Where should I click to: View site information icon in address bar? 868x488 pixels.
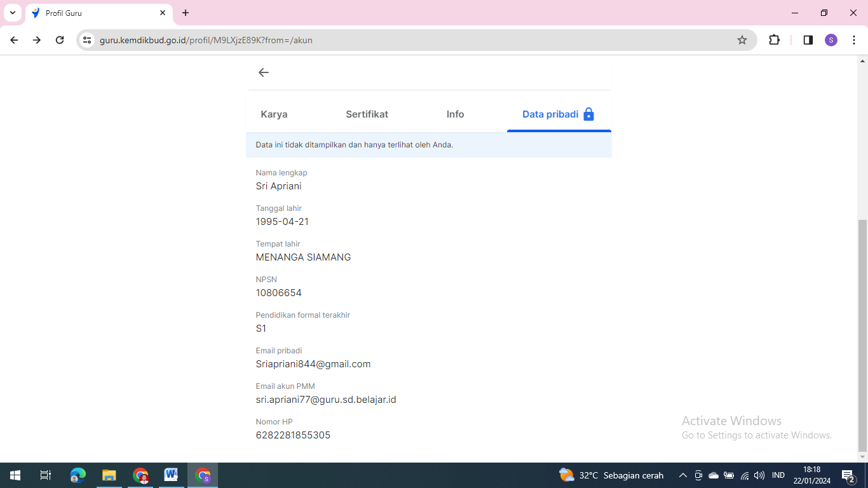pos(88,40)
